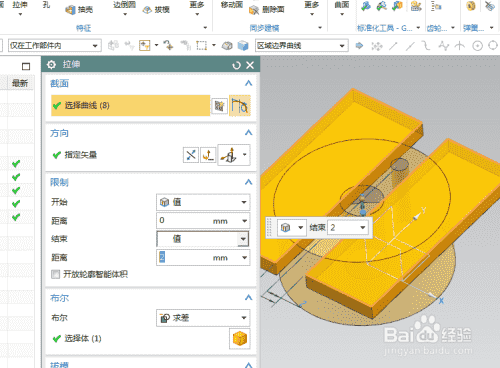Open the on-screen 结束 value dropdown arrow

363,228
